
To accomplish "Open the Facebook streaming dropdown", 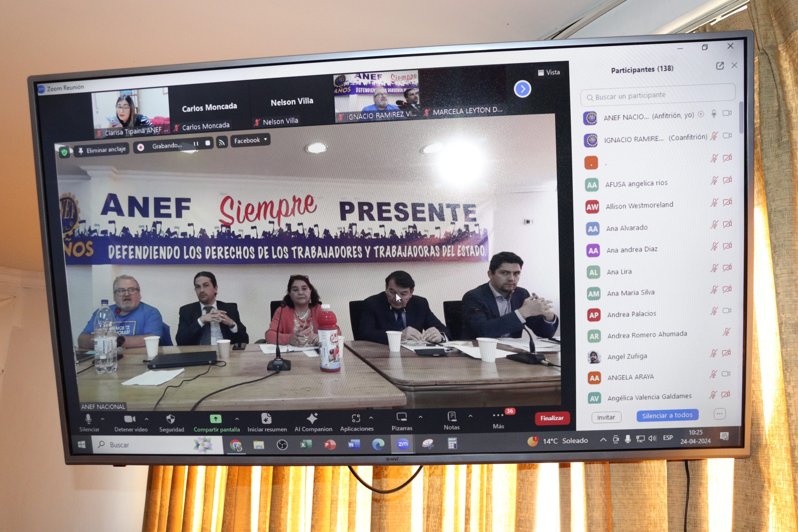I will (x=250, y=140).
